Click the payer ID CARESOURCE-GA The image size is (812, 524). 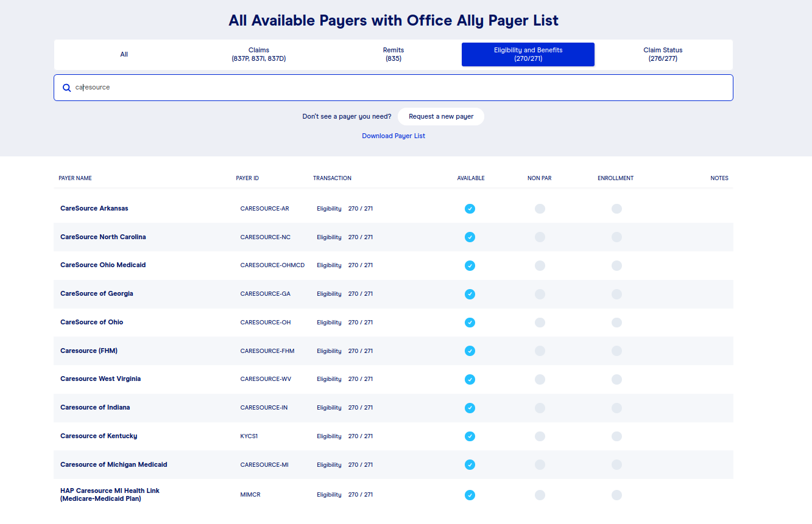click(x=266, y=294)
